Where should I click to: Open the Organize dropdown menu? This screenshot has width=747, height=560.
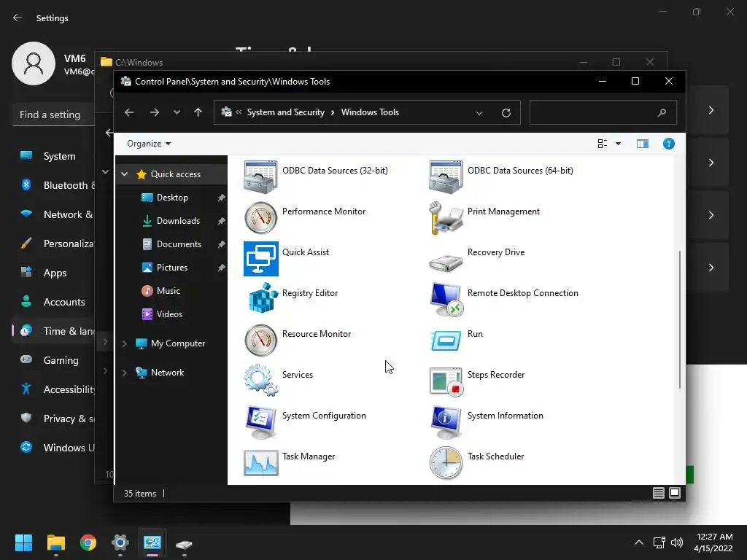[149, 144]
